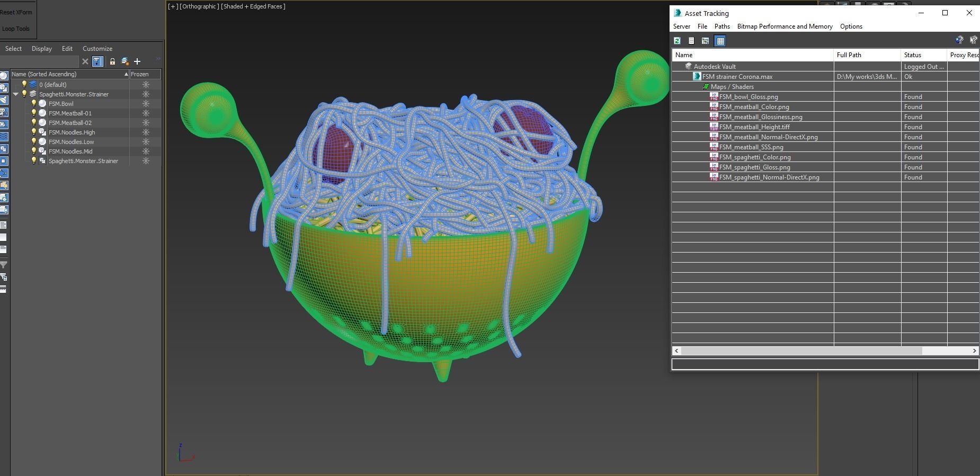The height and width of the screenshot is (476, 980).
Task: Click the sphere object icon next to FSM.Bowl
Action: coord(42,104)
